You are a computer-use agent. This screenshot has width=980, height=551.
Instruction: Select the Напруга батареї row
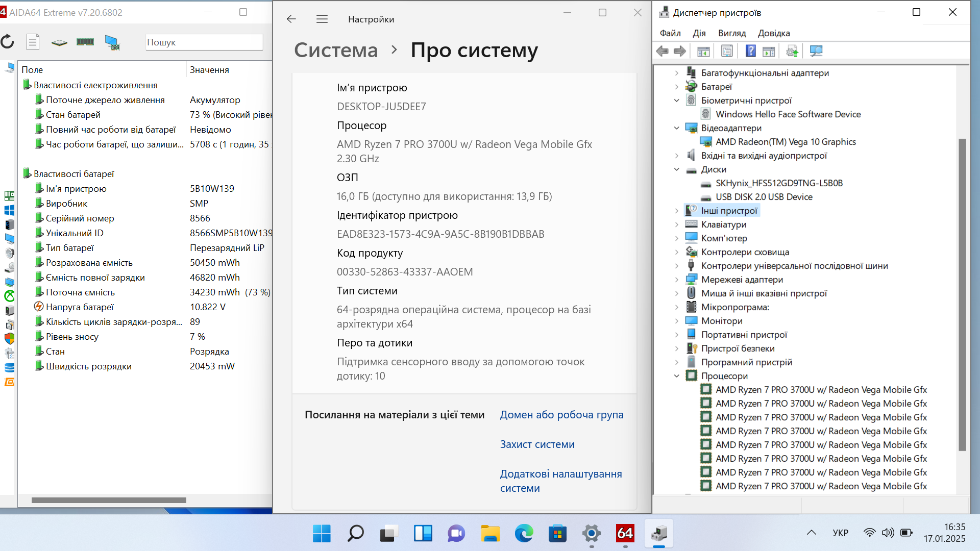145,307
